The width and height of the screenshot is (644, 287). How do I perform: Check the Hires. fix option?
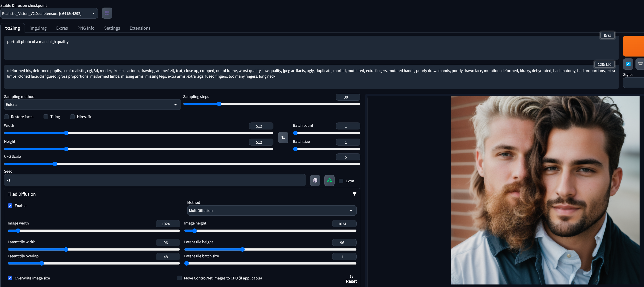[72, 117]
